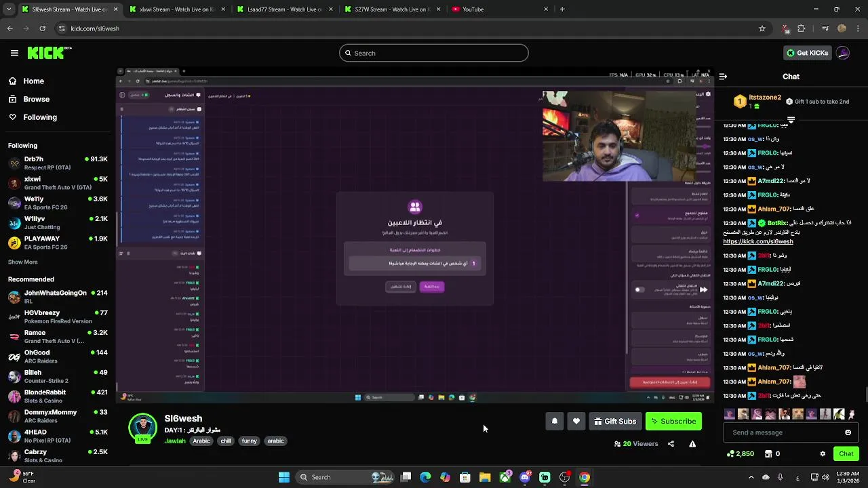Open W1llyv followed channel
This screenshot has height=488, width=868.
click(58, 222)
